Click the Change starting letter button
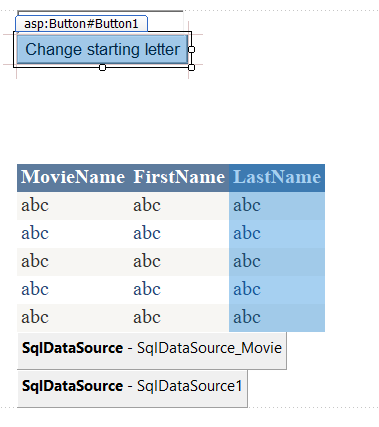The height and width of the screenshot is (427, 379). coord(102,49)
